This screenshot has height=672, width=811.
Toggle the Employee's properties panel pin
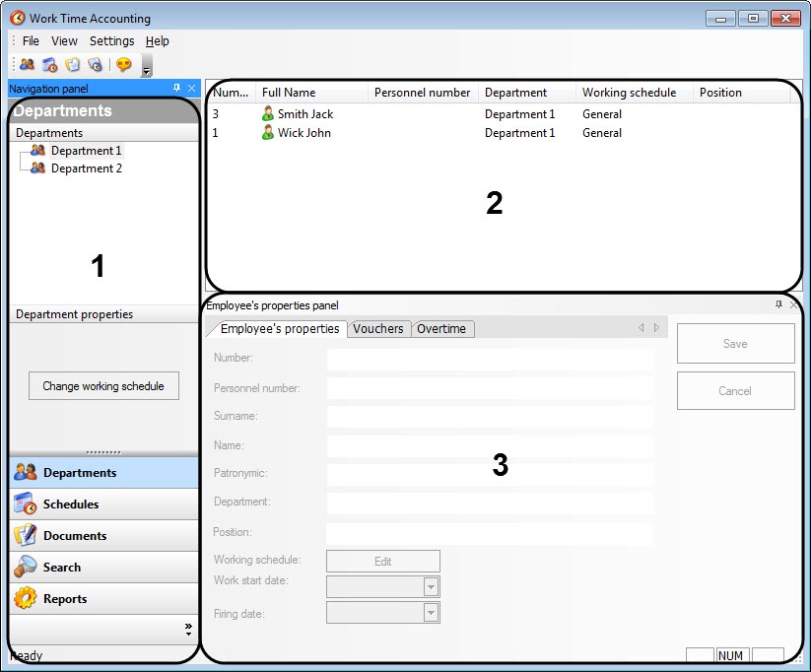coord(778,305)
